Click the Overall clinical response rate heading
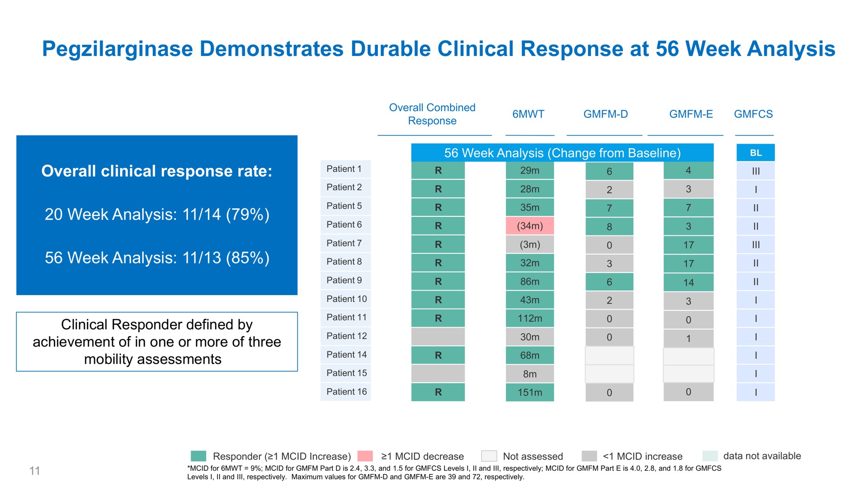 pyautogui.click(x=157, y=171)
